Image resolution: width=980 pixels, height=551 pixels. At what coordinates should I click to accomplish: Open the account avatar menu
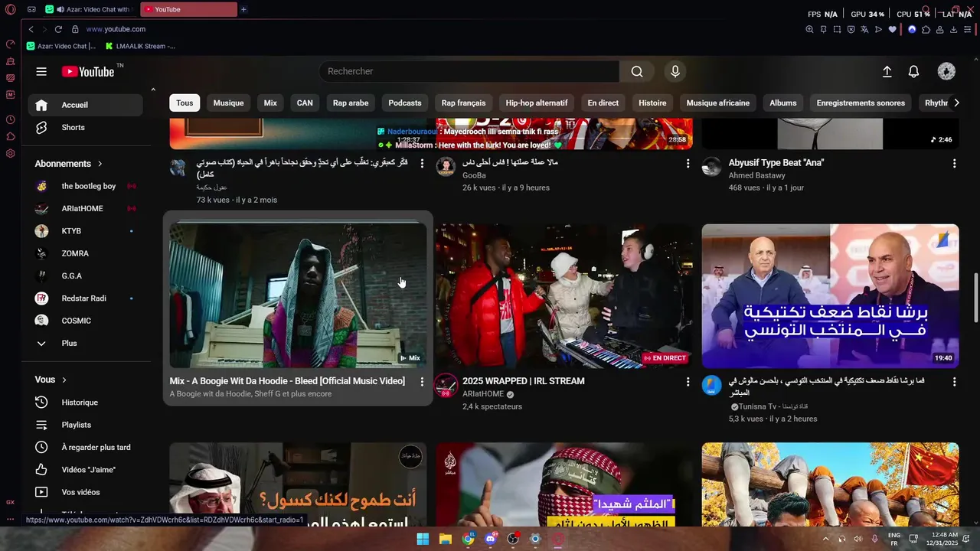(946, 71)
